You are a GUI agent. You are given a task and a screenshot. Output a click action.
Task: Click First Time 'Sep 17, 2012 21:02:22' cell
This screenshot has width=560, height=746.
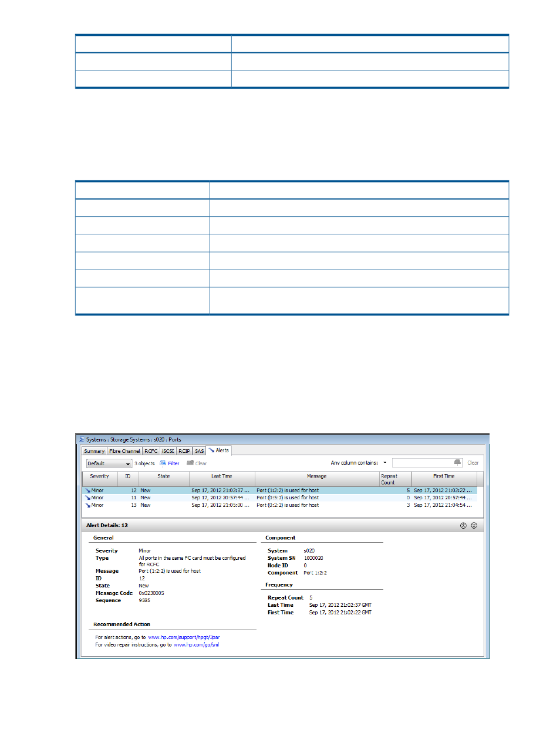pos(443,490)
